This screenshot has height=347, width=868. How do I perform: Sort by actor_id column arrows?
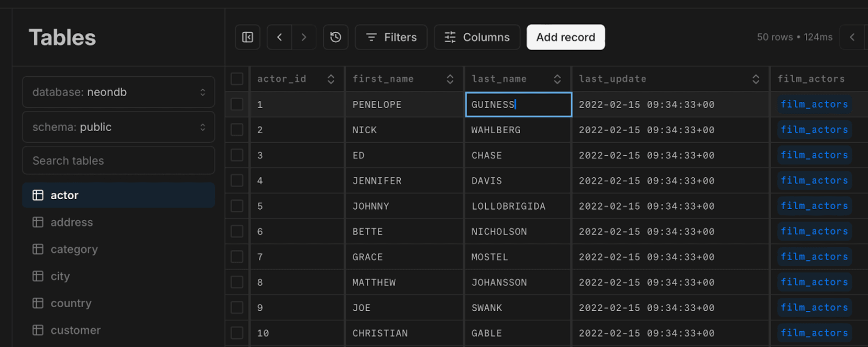point(331,79)
